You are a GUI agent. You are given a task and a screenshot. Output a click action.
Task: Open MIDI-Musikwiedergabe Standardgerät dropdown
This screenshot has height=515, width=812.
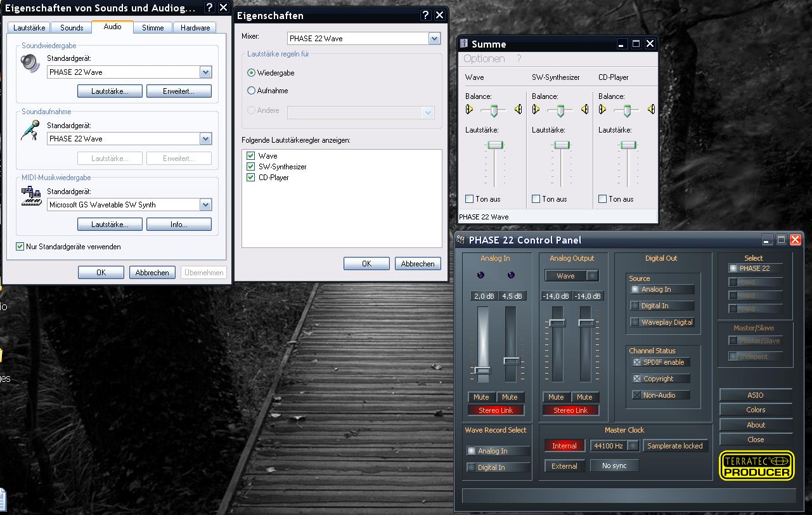click(205, 205)
